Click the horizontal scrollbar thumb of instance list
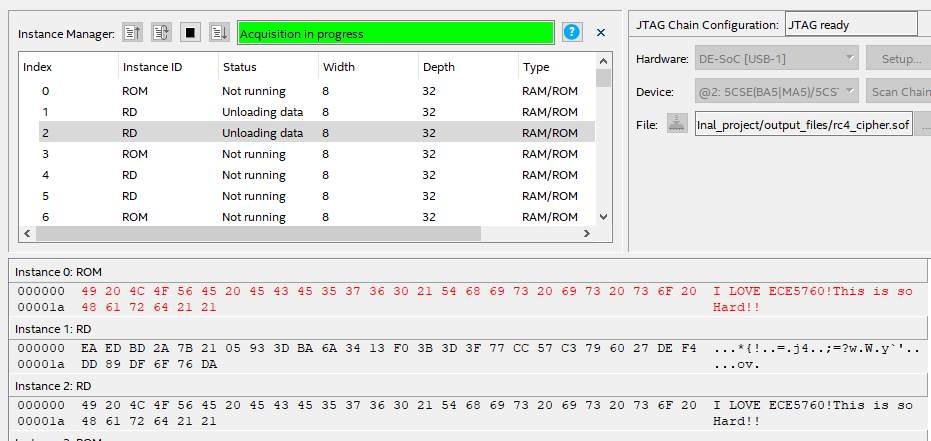Viewport: 931px width, 441px height. [258, 234]
